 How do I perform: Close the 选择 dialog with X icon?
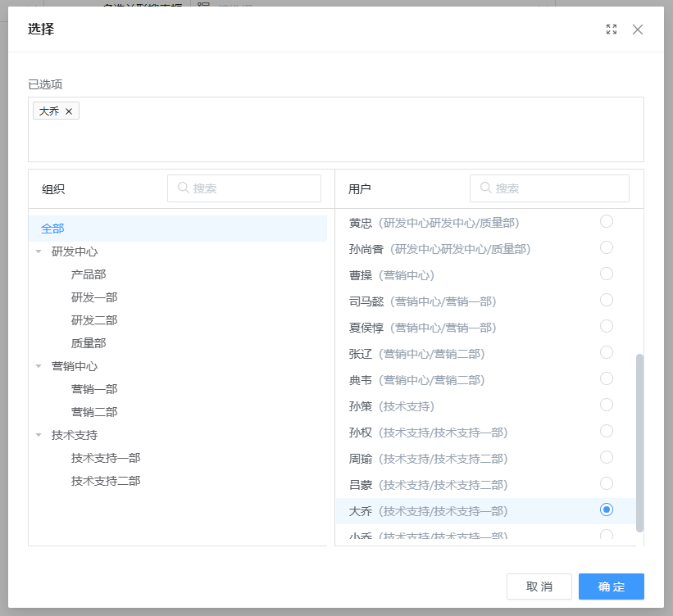pyautogui.click(x=638, y=29)
